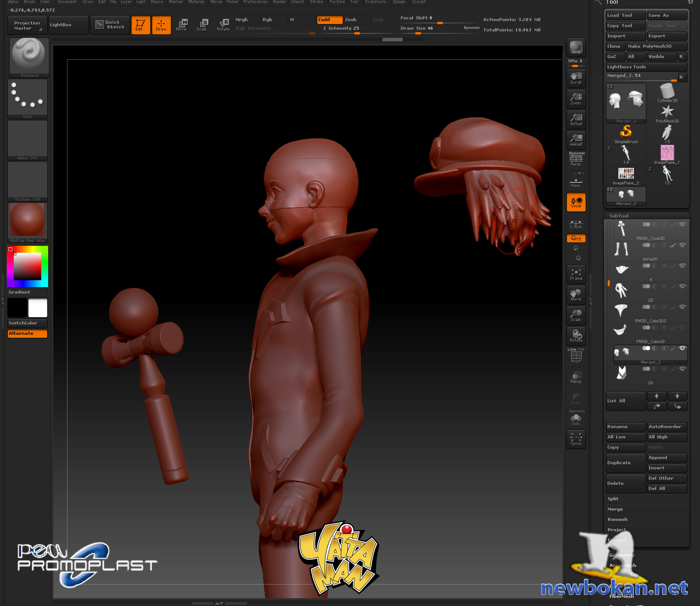700x606 pixels.
Task: Click the Zoom canvas icon
Action: click(x=576, y=99)
